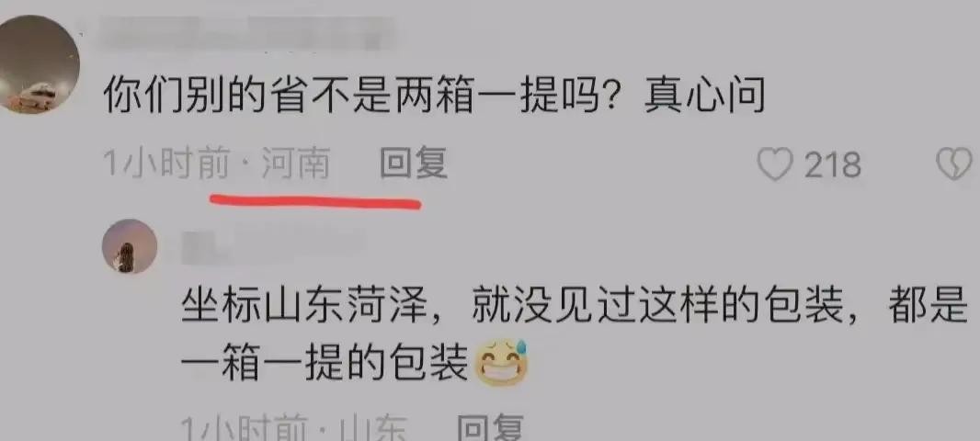Click the reply line 一箱一提的包装
Viewport: 980px width, 441px height.
coord(325,364)
